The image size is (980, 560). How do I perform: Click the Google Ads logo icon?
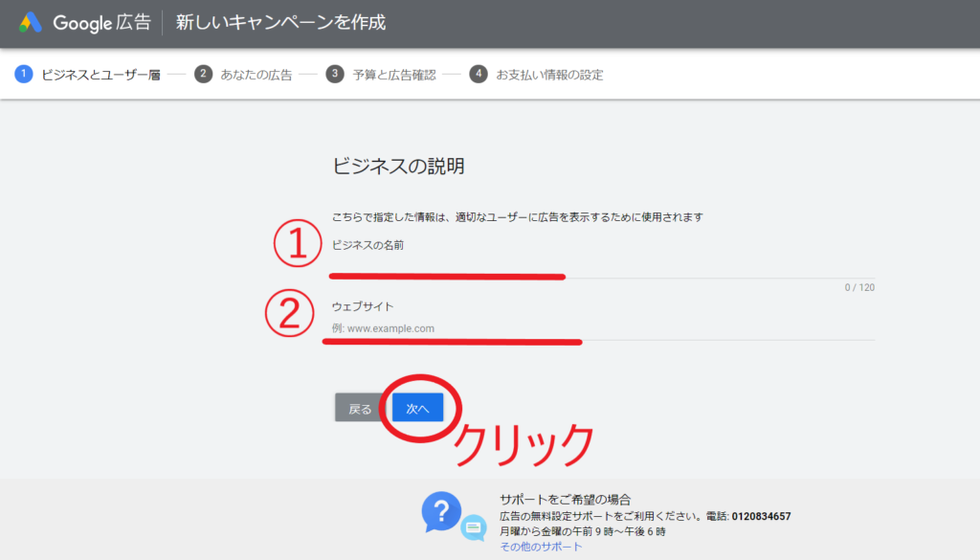[x=30, y=23]
